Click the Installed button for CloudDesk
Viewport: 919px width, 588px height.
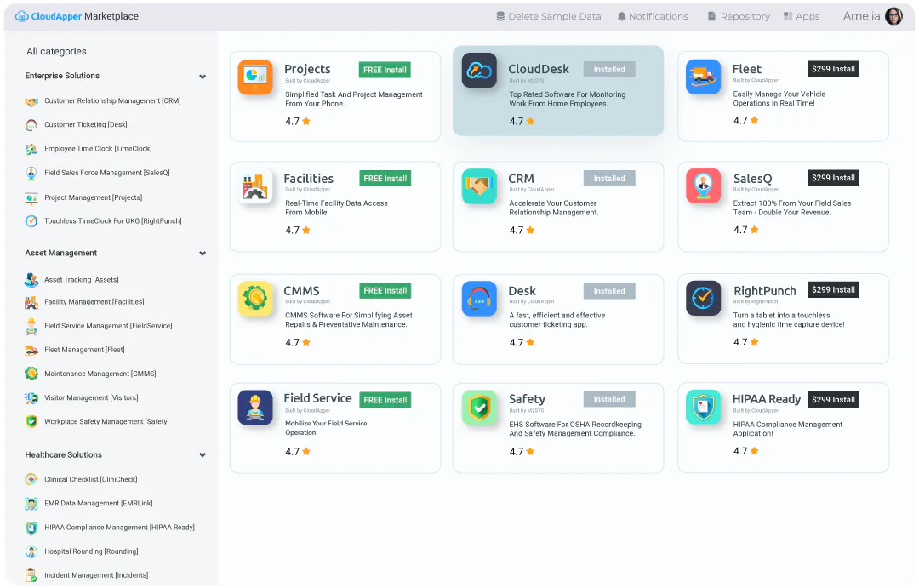[x=609, y=69]
